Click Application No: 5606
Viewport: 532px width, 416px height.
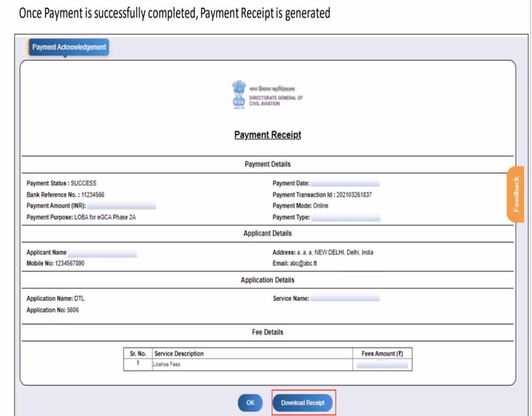tap(53, 310)
